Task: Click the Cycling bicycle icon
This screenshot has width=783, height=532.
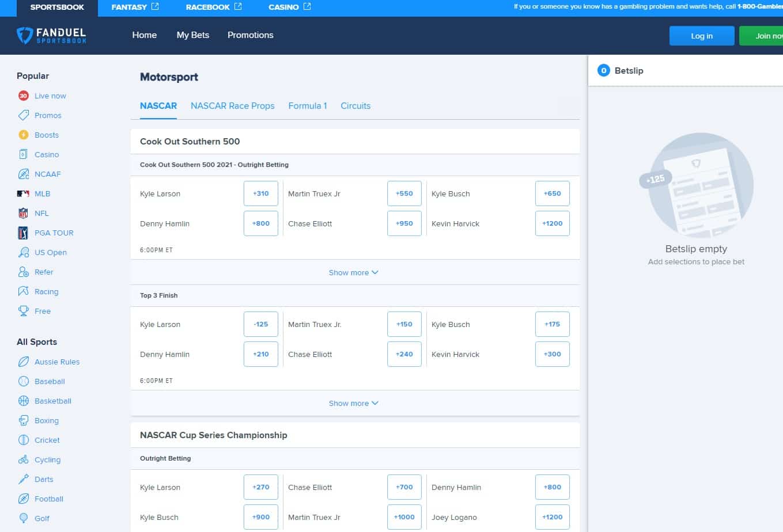Action: pyautogui.click(x=24, y=459)
